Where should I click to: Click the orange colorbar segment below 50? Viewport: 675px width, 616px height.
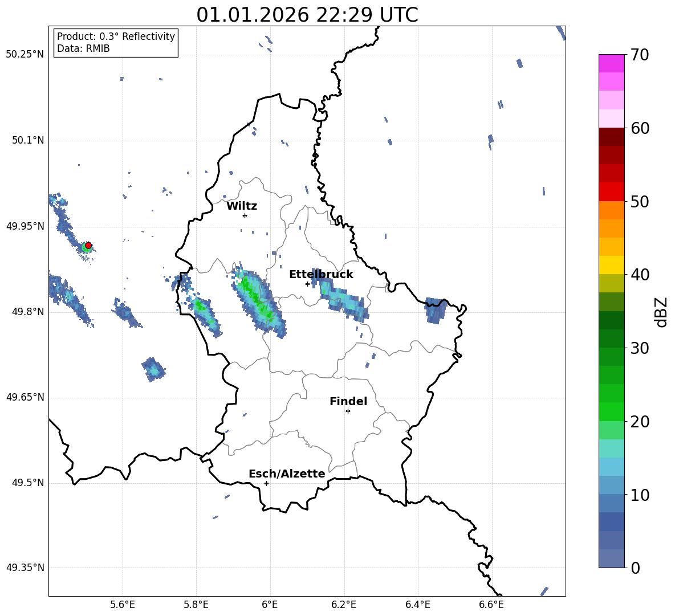click(x=611, y=210)
